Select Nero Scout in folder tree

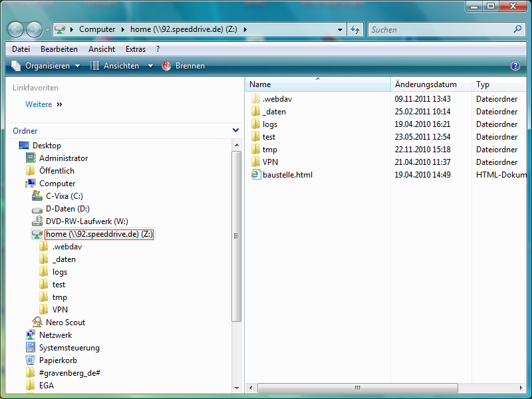(x=65, y=323)
